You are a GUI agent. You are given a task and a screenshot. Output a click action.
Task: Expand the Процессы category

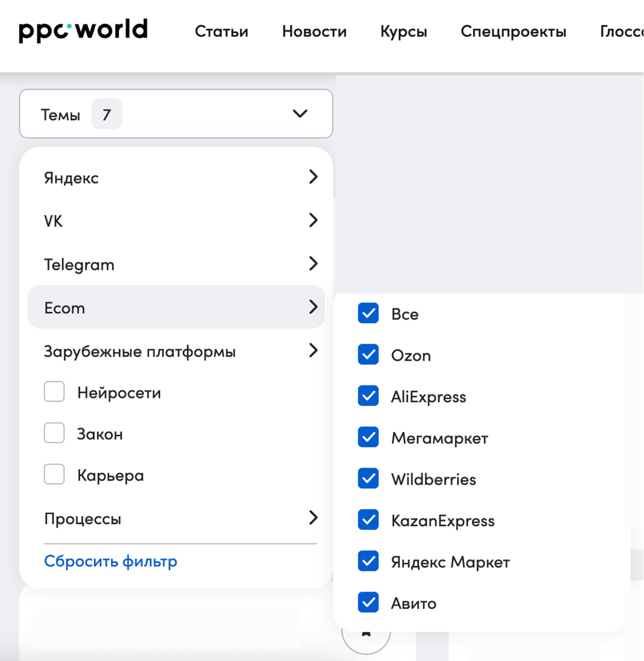[x=314, y=517]
